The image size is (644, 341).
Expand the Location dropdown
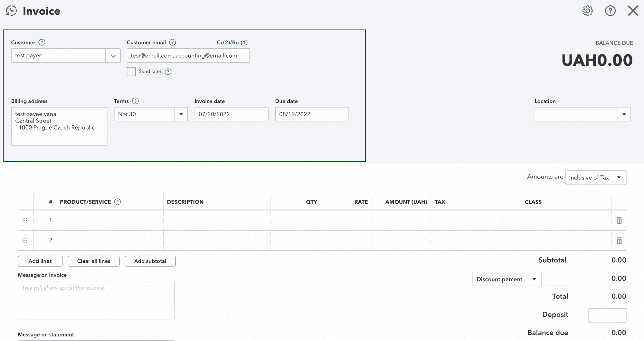(x=624, y=114)
